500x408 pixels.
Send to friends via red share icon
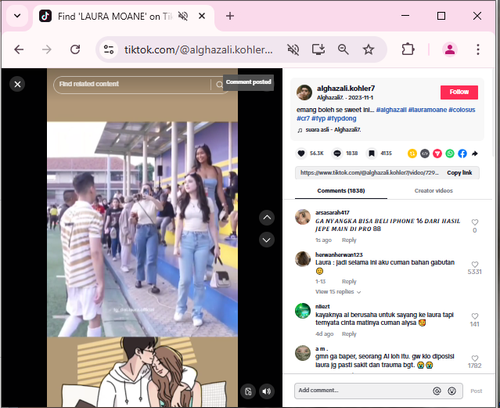coord(437,153)
